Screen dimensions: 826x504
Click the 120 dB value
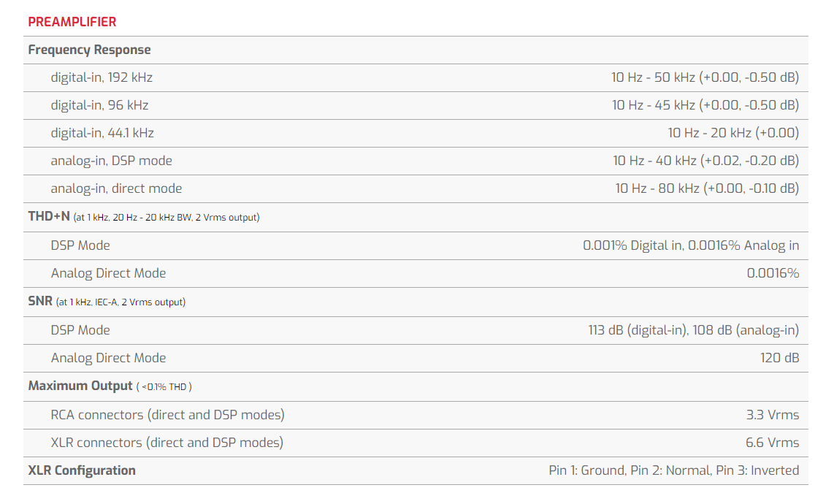pyautogui.click(x=779, y=358)
